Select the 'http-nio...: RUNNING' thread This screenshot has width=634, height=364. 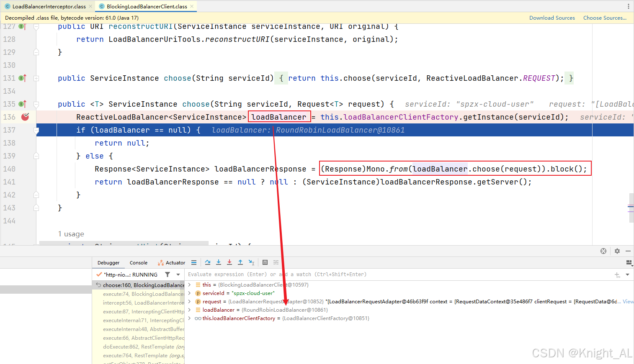131,274
